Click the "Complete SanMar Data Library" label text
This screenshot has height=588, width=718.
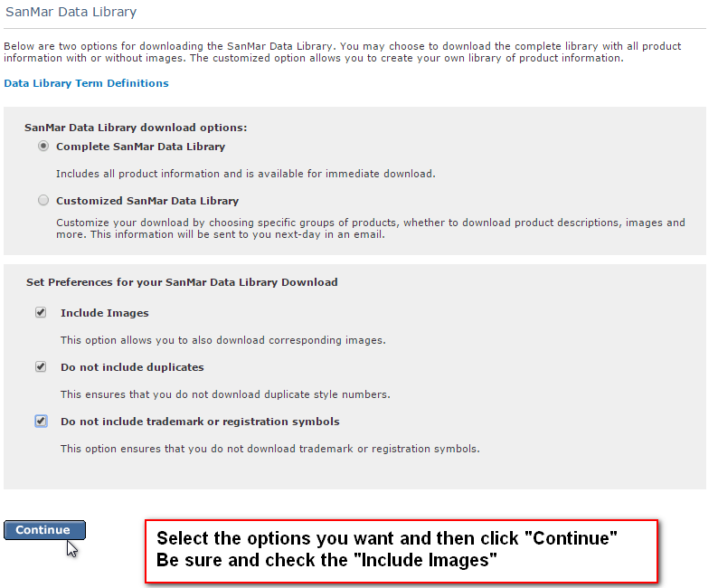pos(140,147)
